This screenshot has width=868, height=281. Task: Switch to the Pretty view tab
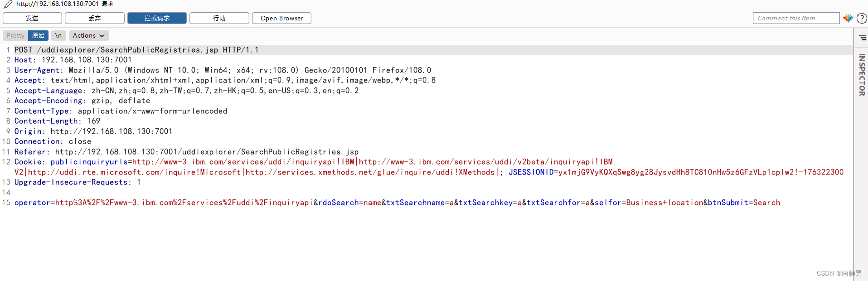[x=15, y=35]
